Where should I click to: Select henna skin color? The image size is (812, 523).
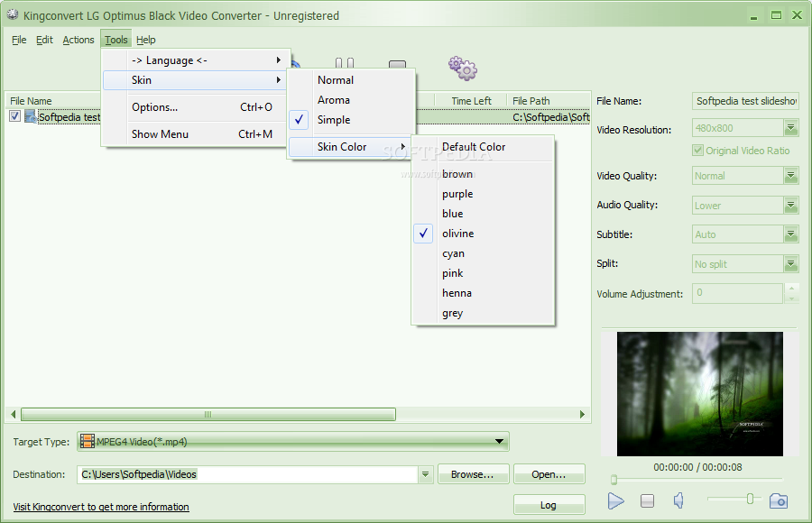point(483,293)
